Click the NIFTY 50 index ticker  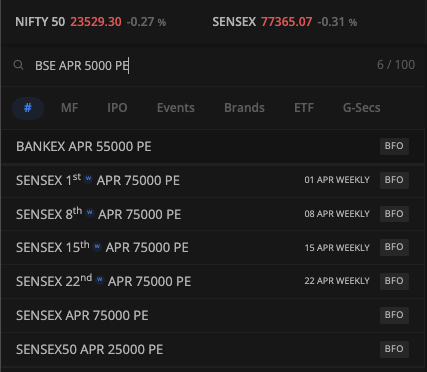pyautogui.click(x=91, y=22)
